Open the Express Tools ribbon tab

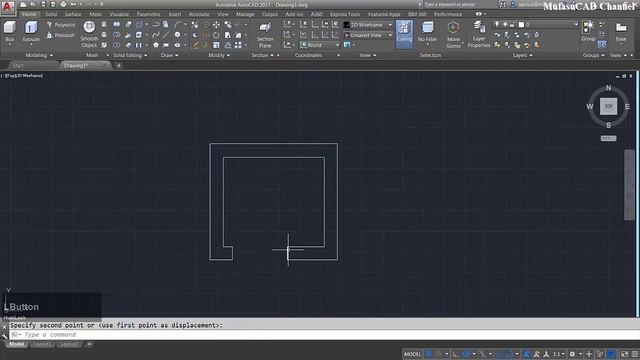coord(345,14)
